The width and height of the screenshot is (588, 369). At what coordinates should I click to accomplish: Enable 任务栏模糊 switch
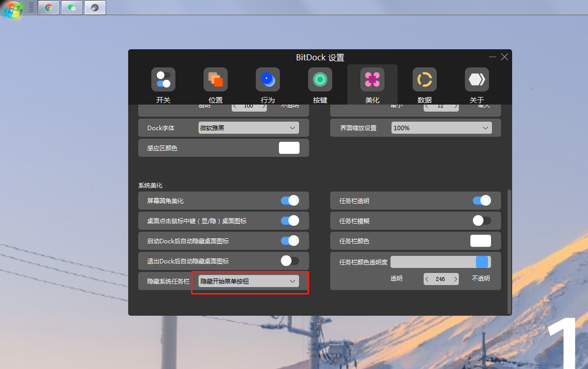tap(482, 221)
